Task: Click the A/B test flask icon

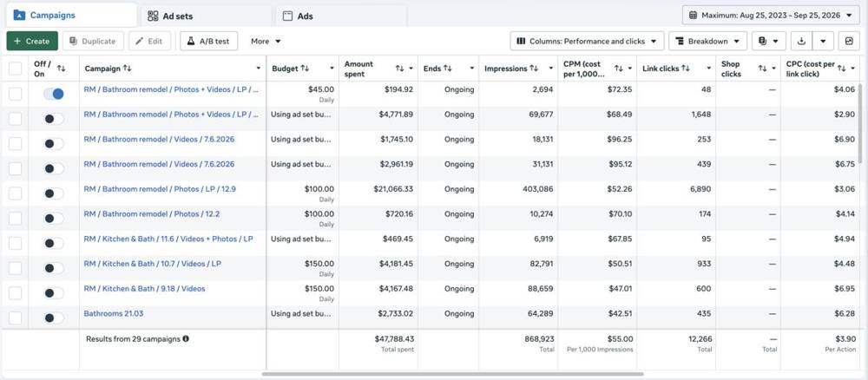Action: click(x=191, y=41)
